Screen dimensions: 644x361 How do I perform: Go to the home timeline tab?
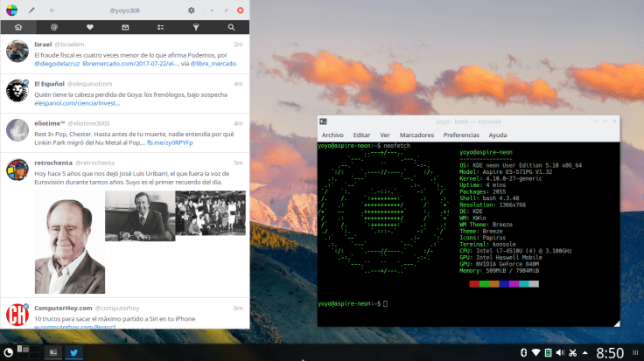(x=18, y=27)
